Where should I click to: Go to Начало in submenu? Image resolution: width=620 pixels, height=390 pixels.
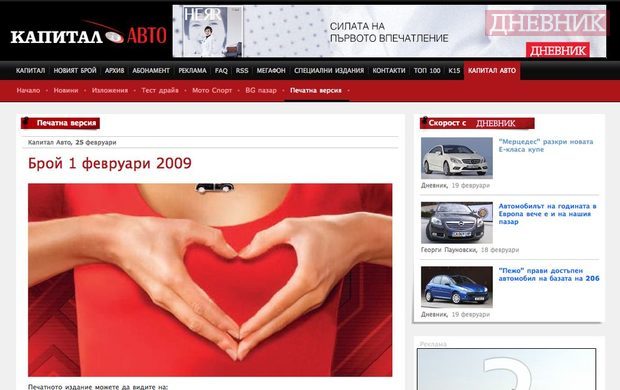point(28,90)
